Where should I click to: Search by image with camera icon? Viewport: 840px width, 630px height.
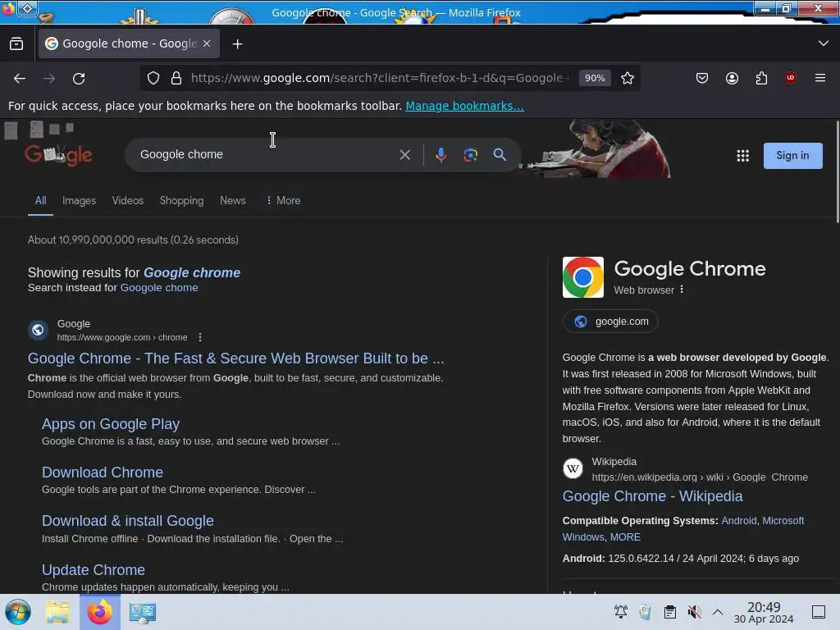470,155
